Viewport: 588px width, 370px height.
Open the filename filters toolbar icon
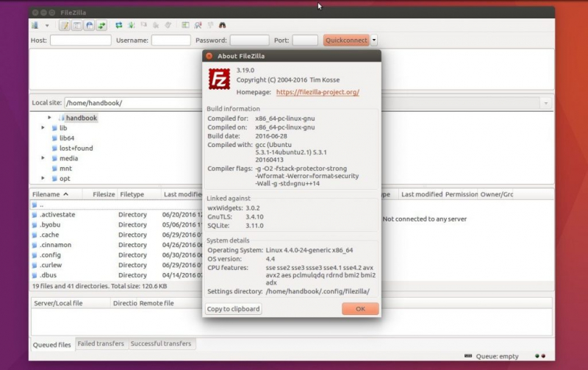[x=185, y=26]
